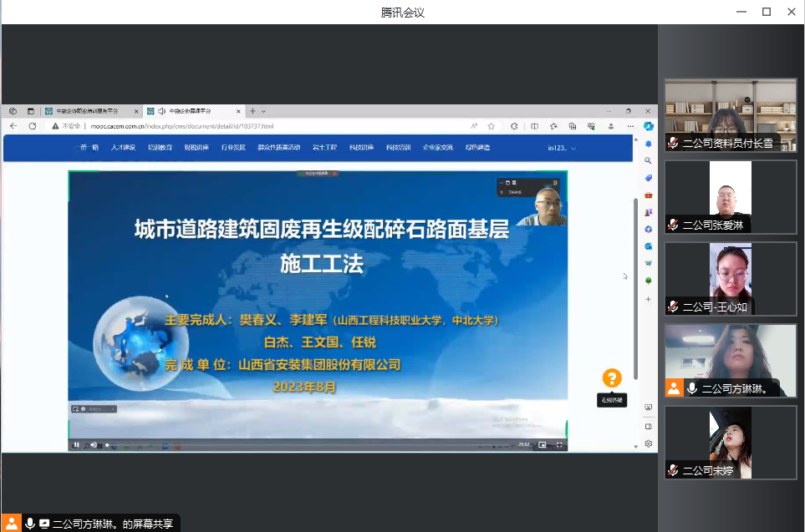
Task: Click the plus icon in Edge sidebar
Action: [648, 298]
